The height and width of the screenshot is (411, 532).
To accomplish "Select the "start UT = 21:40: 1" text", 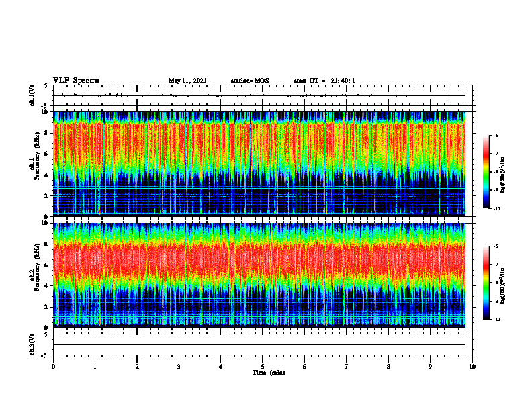I will 324,81.
